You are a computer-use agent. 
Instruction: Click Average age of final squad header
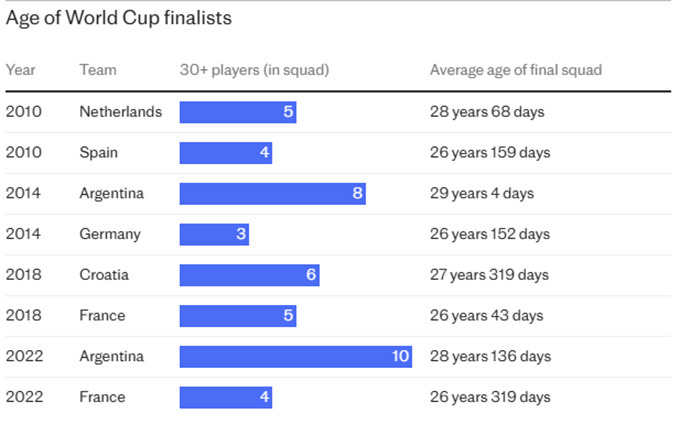[x=515, y=70]
